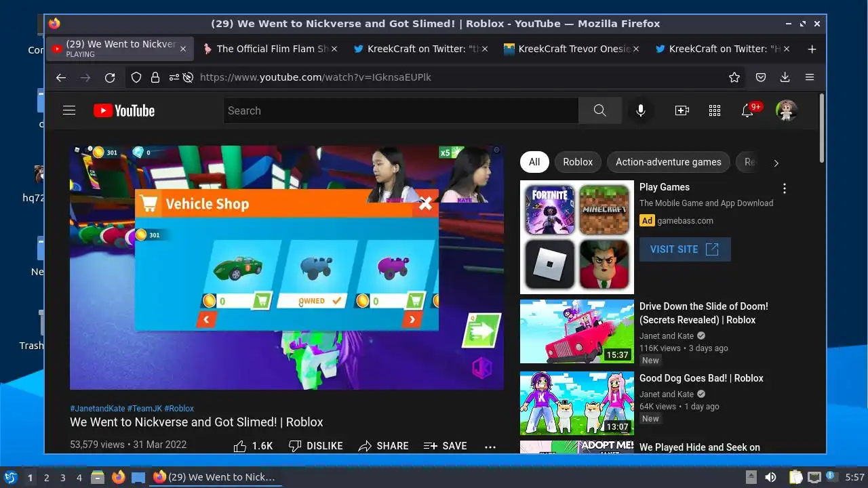Image resolution: width=868 pixels, height=488 pixels.
Task: Click the #TeamJK hashtag link
Action: [144, 409]
